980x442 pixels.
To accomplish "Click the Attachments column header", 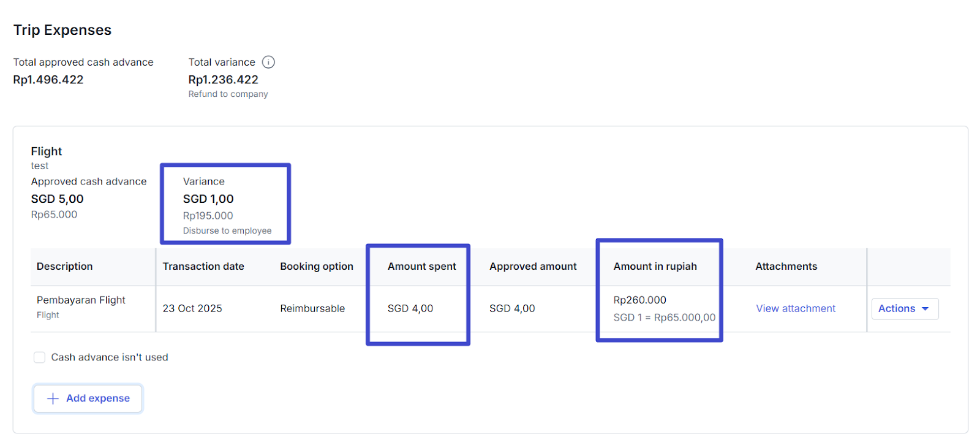I will (786, 266).
